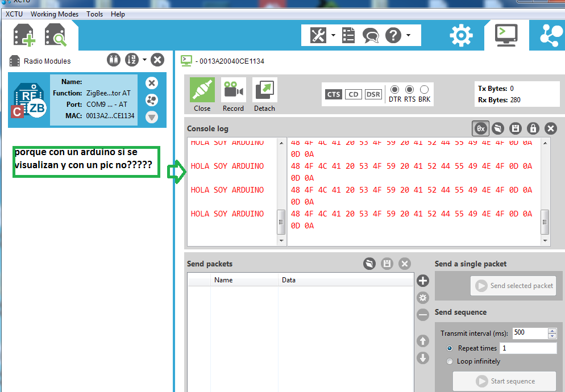This screenshot has width=565, height=392.
Task: Click the DSR line indicator
Action: point(373,94)
